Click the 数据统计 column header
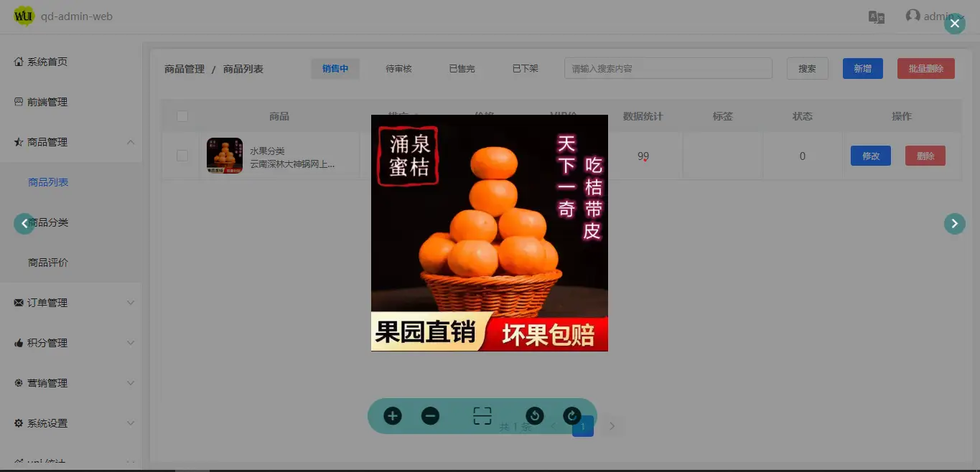980x472 pixels. tap(643, 116)
